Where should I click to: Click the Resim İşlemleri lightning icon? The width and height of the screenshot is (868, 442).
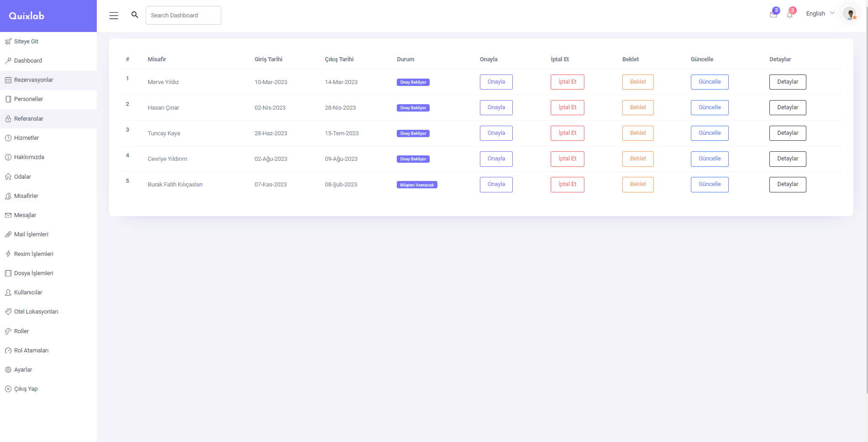click(x=8, y=254)
